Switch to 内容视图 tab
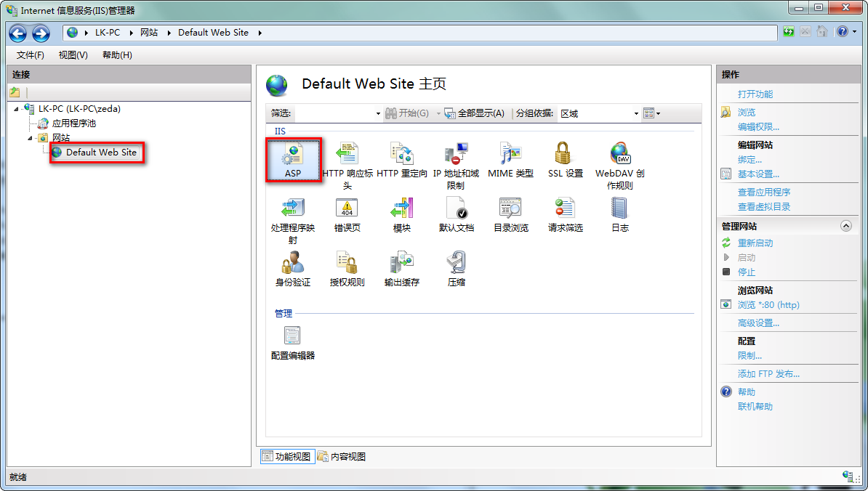The width and height of the screenshot is (868, 491). point(342,456)
